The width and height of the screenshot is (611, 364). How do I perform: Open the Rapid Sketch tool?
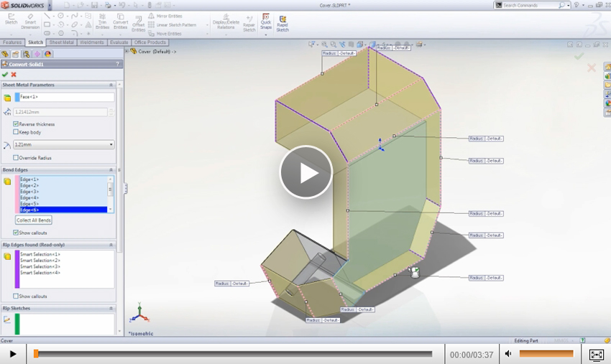(x=282, y=23)
